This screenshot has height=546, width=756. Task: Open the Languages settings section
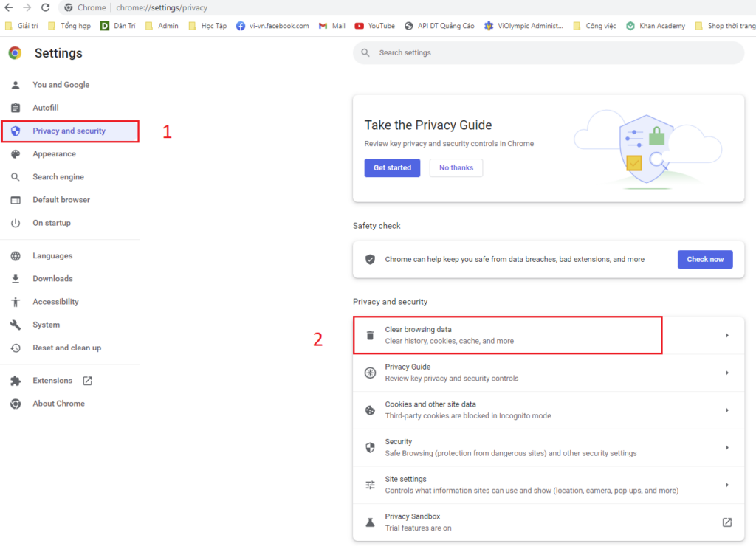(x=70, y=256)
